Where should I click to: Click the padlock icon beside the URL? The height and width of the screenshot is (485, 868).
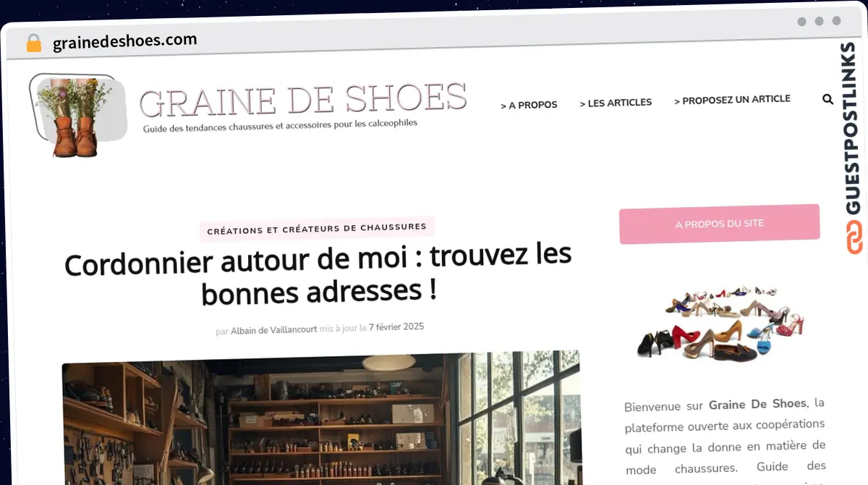(34, 43)
